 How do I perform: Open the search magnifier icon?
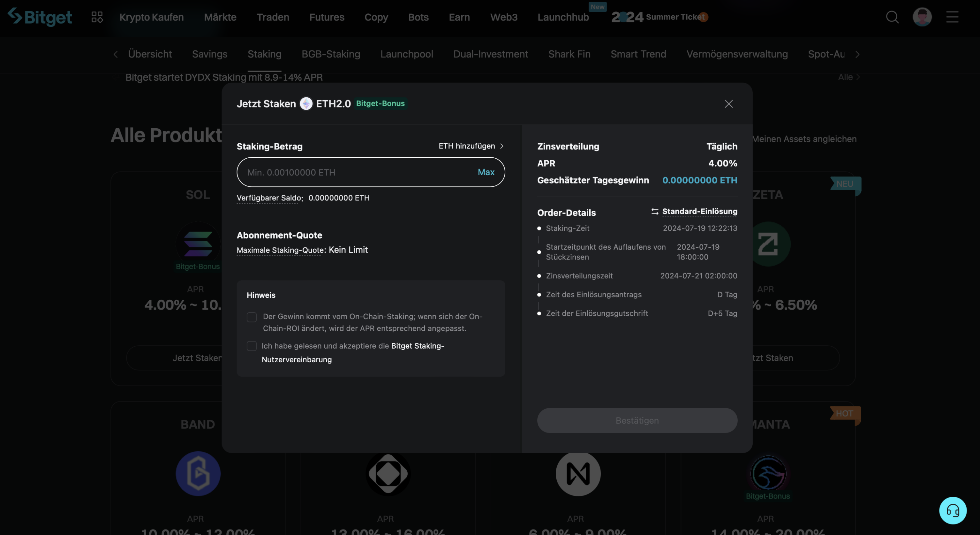[x=892, y=17]
